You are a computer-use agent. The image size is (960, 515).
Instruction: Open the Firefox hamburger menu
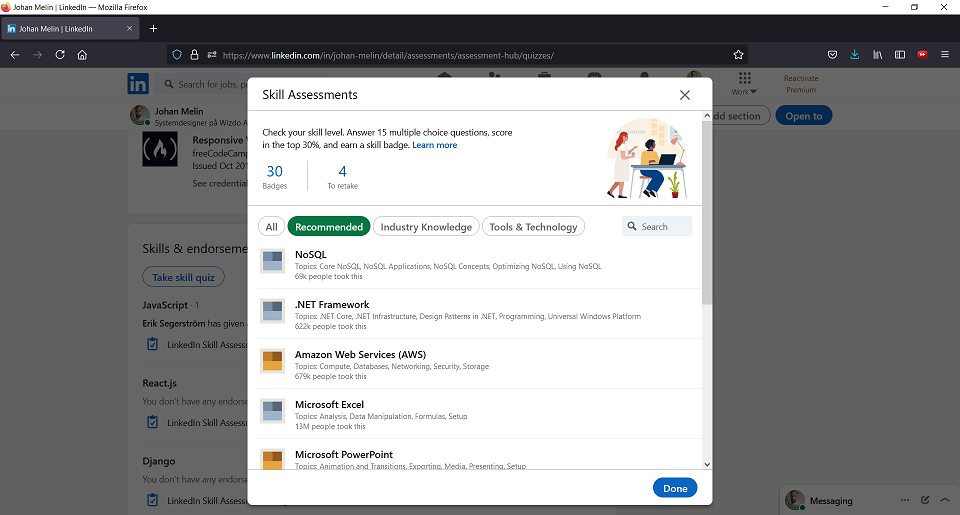tap(945, 55)
